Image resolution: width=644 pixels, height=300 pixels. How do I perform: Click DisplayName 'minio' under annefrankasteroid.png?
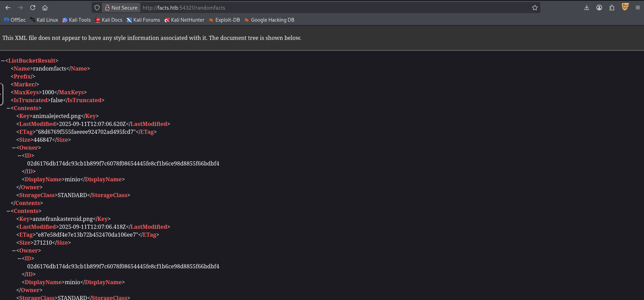(72, 282)
